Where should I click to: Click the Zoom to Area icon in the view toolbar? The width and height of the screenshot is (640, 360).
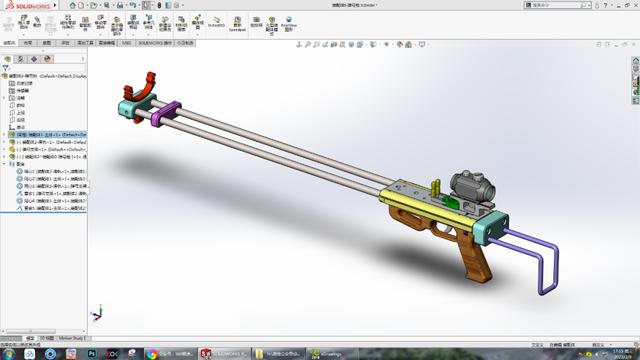pos(316,44)
